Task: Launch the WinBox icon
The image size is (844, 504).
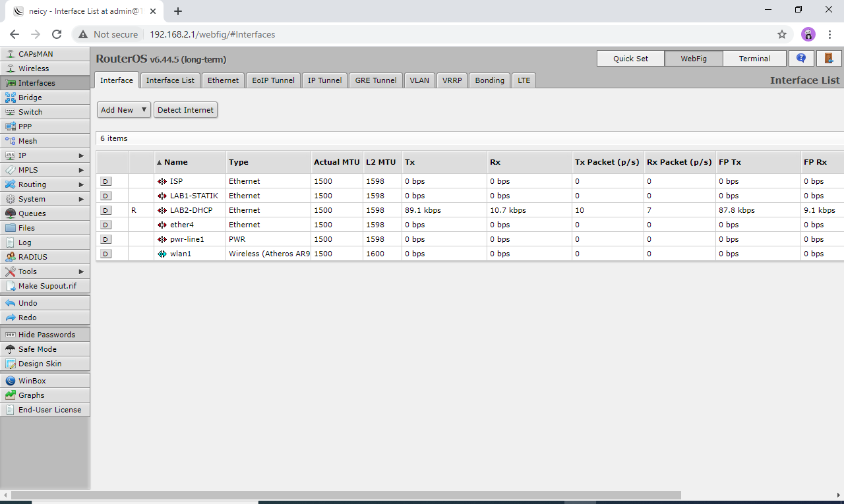Action: [x=11, y=381]
